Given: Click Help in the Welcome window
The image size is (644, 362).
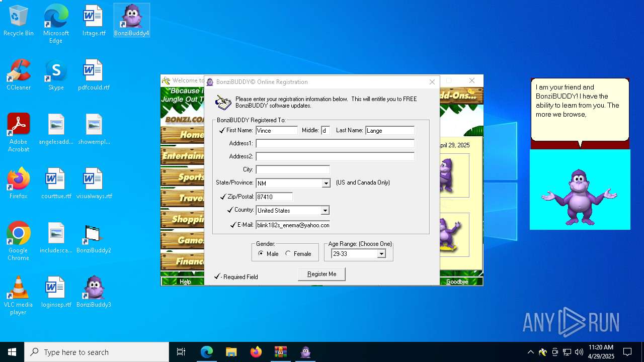Looking at the screenshot, I should [x=185, y=282].
